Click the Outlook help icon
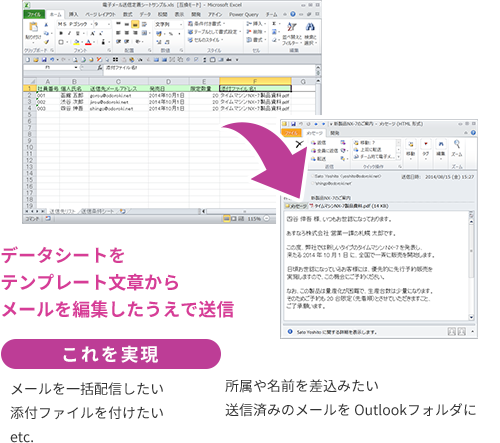This screenshot has height=443, width=500. pyautogui.click(x=473, y=133)
